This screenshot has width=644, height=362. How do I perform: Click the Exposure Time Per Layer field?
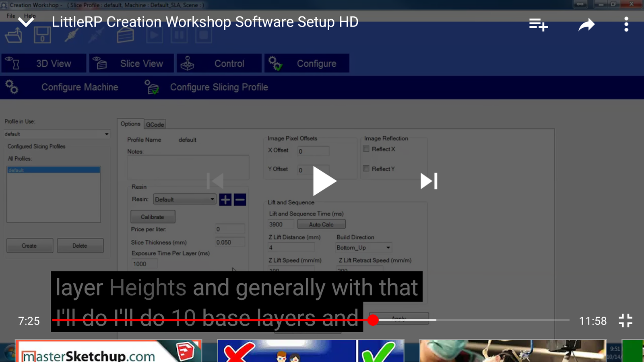click(x=144, y=264)
